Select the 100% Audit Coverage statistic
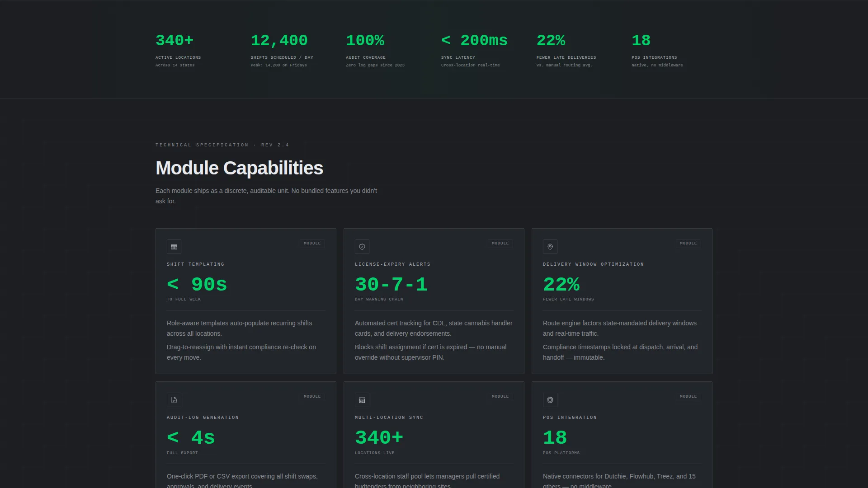 pos(375,50)
